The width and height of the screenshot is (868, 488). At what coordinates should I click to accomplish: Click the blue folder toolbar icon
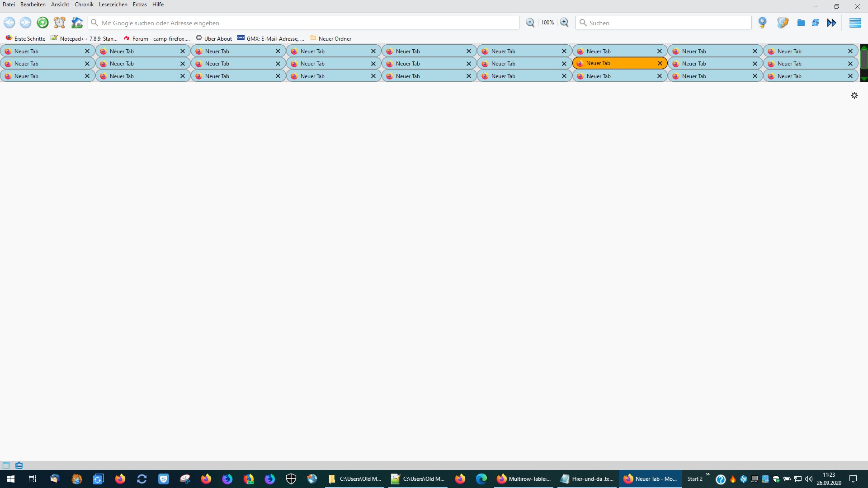pos(801,23)
